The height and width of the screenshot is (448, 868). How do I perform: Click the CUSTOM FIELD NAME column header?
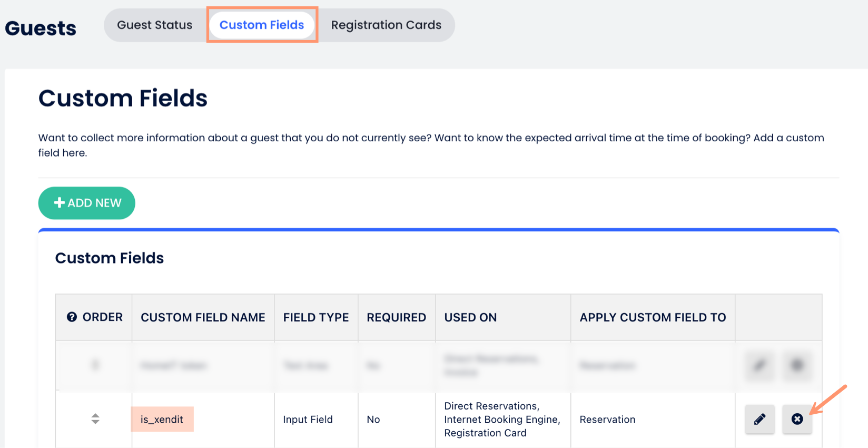(203, 317)
